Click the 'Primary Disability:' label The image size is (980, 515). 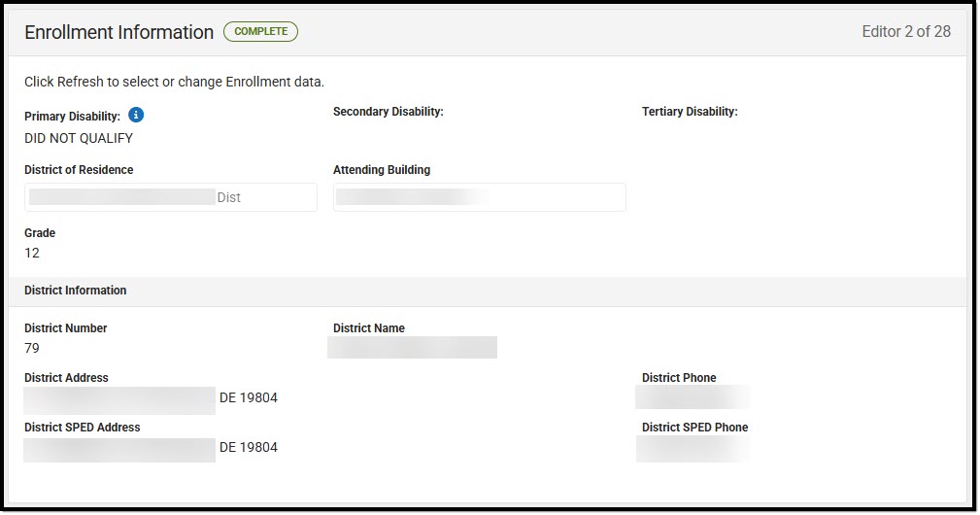click(73, 117)
